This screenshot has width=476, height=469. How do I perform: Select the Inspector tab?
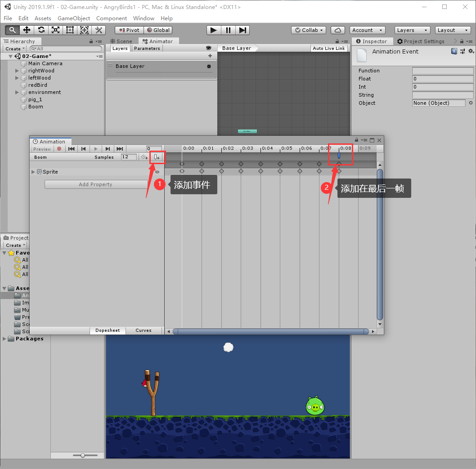(372, 41)
